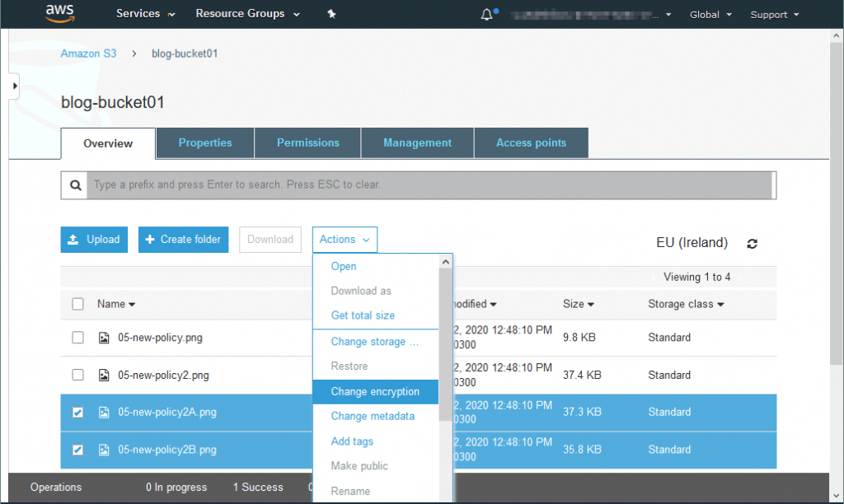Click the AWS logo home icon
The image size is (844, 504).
(x=60, y=13)
